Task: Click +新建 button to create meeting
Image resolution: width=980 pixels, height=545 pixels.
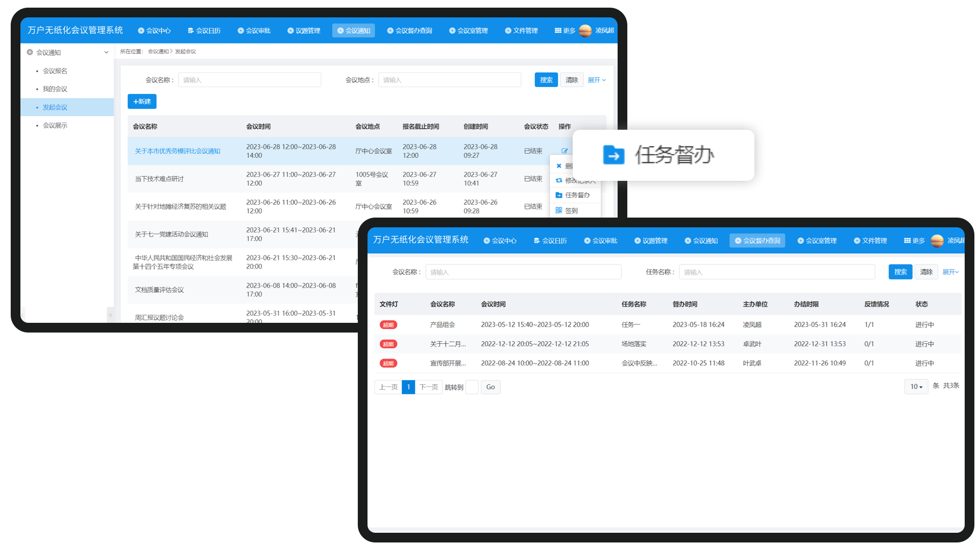Action: [x=142, y=102]
